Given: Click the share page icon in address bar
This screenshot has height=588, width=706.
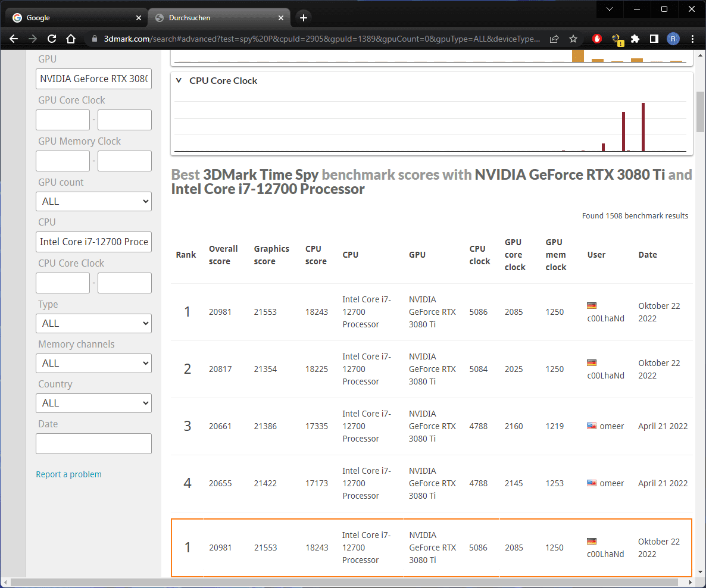Looking at the screenshot, I should click(554, 39).
